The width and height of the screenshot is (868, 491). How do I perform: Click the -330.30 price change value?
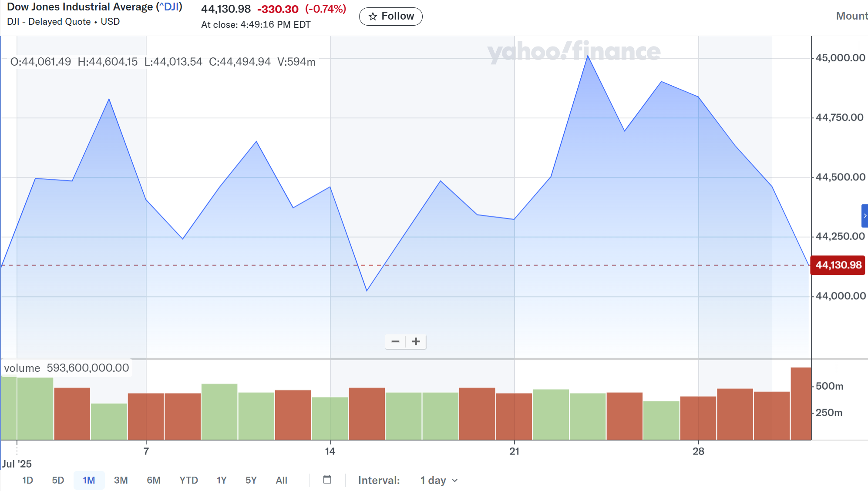click(x=278, y=9)
